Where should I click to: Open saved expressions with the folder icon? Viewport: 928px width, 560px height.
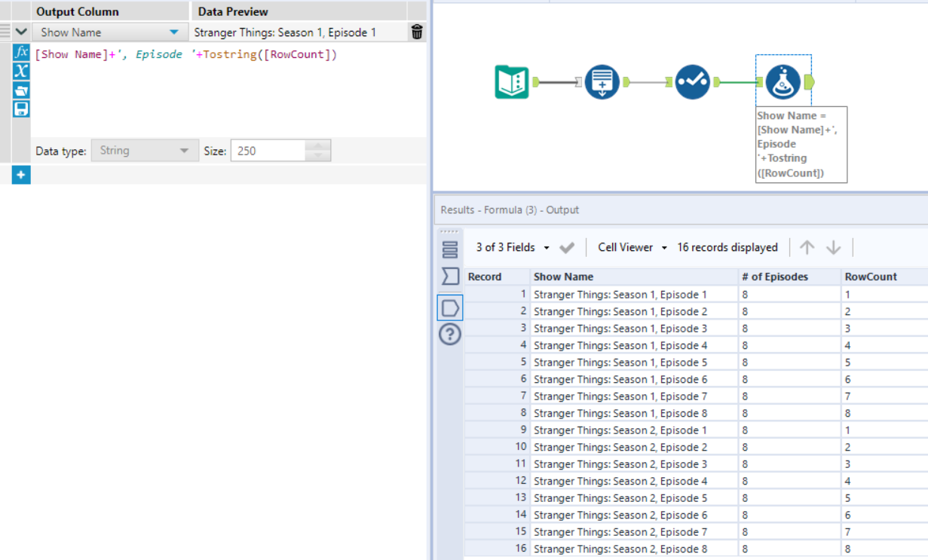pos(20,90)
